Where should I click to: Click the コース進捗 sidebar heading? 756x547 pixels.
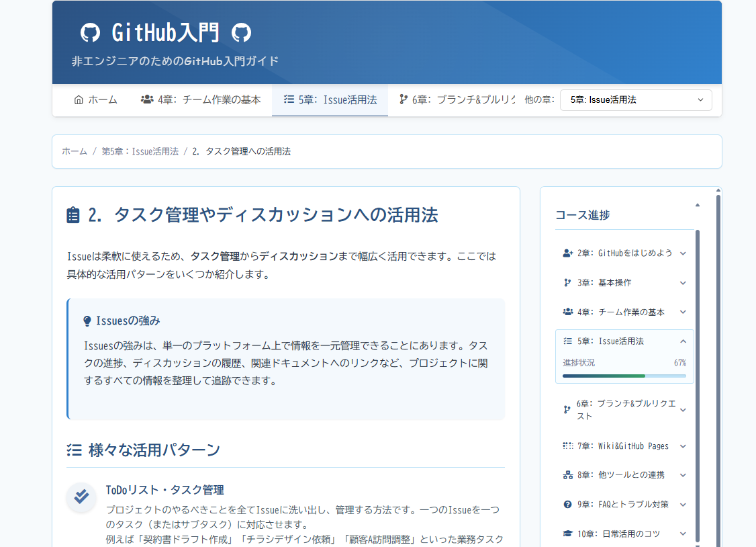coord(582,215)
